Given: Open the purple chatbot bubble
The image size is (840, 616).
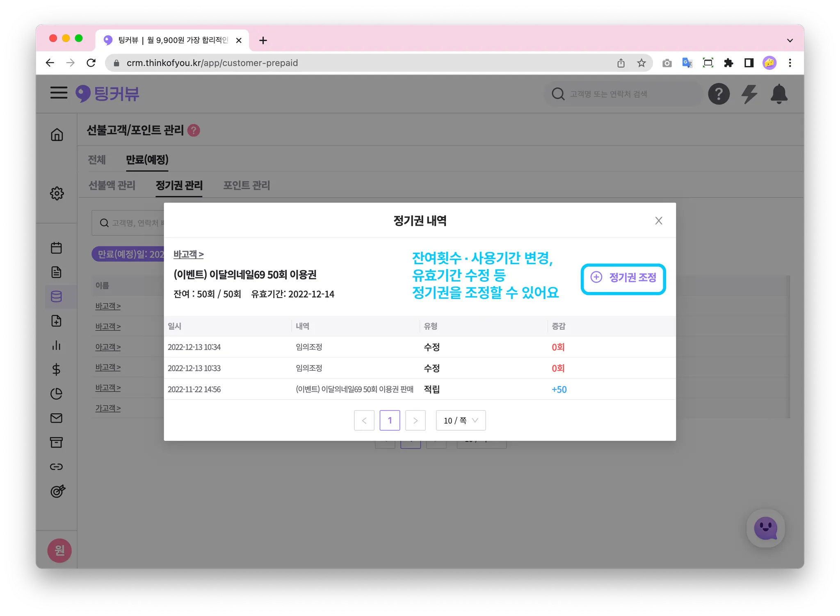Looking at the screenshot, I should point(765,528).
